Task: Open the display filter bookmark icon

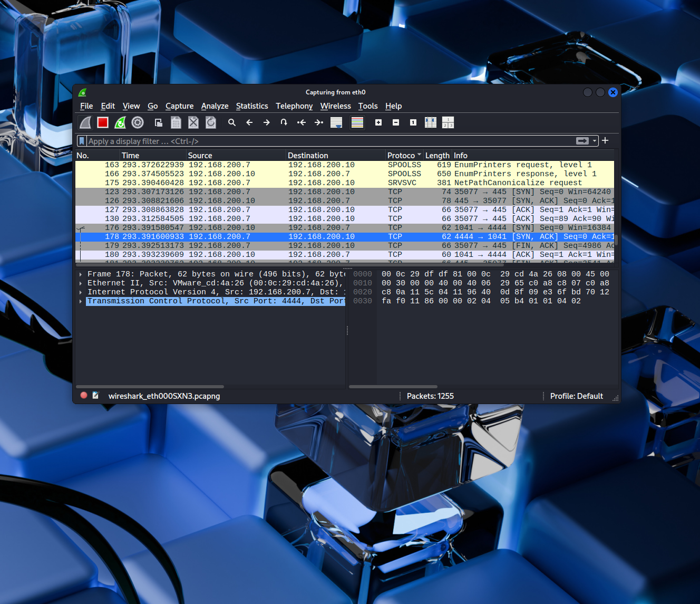Action: pos(82,141)
